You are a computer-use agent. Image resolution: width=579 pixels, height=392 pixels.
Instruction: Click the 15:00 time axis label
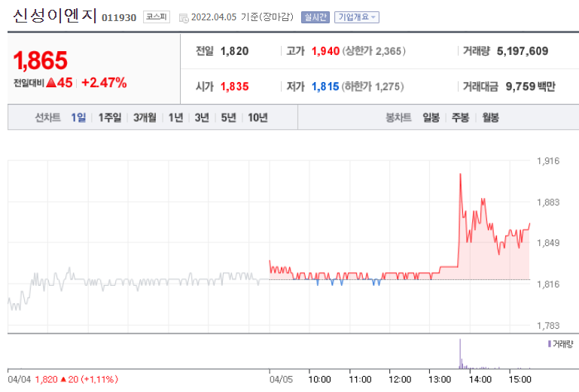520,379
